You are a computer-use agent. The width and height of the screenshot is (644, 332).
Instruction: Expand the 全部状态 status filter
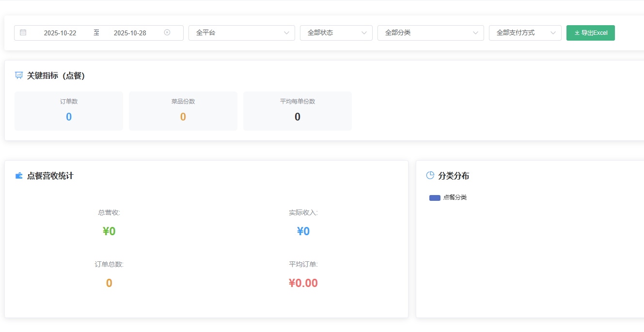pyautogui.click(x=336, y=33)
